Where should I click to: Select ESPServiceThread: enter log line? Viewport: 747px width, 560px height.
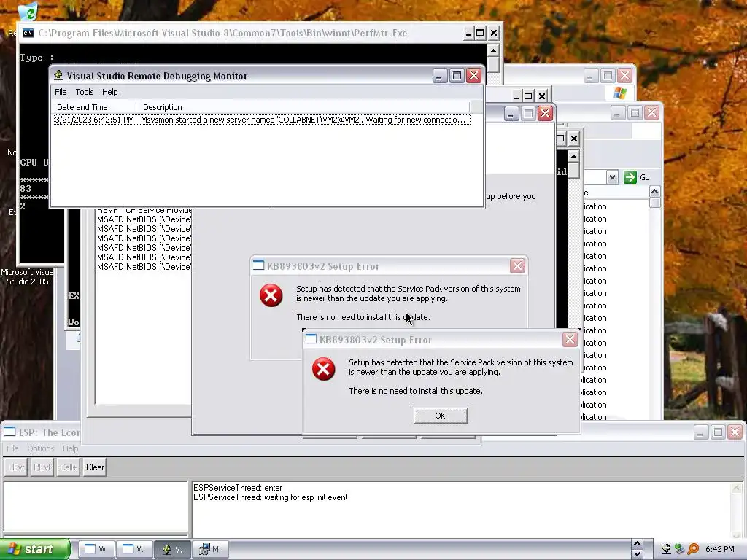click(237, 488)
